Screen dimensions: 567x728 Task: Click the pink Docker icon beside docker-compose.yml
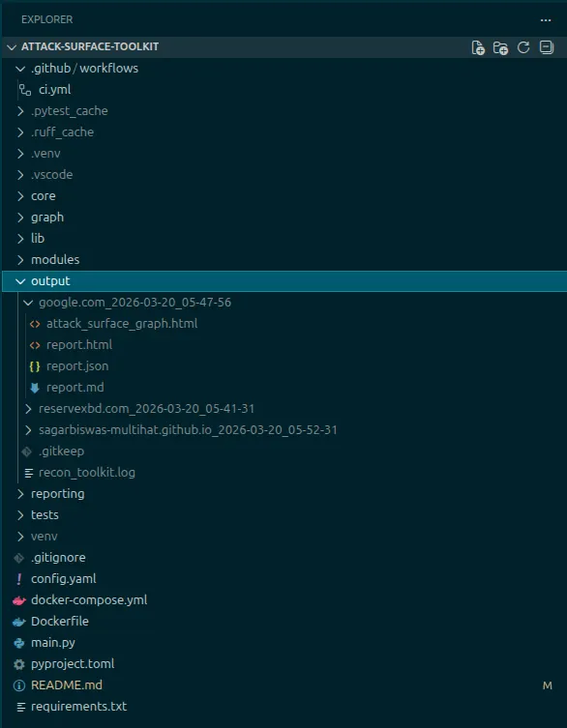[19, 600]
